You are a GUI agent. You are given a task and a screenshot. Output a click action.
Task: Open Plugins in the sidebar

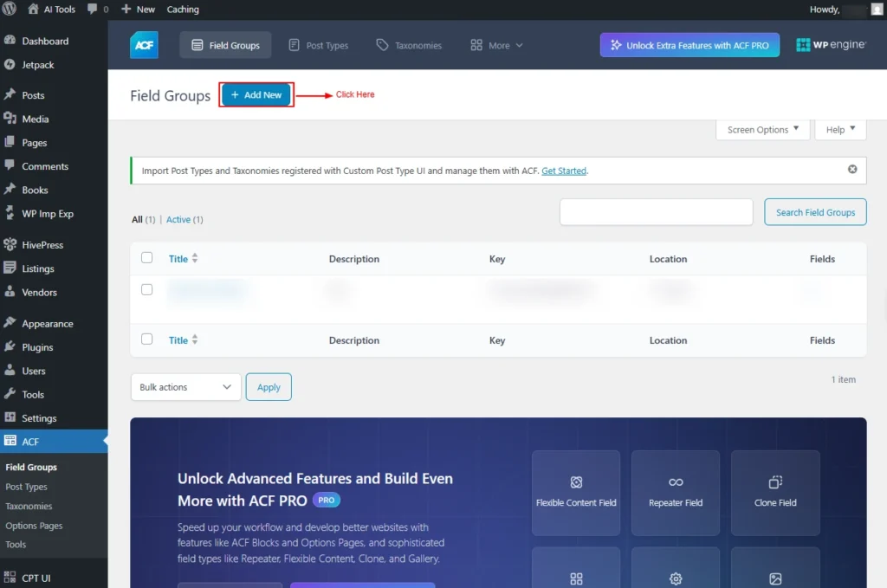click(37, 347)
